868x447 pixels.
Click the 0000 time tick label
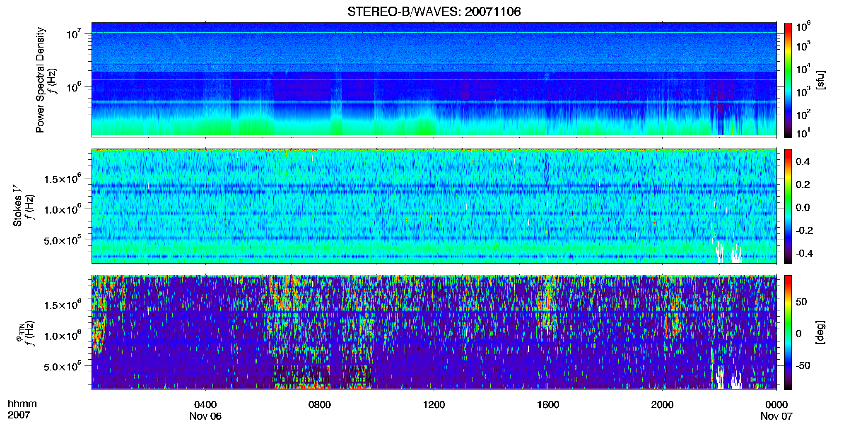click(776, 404)
